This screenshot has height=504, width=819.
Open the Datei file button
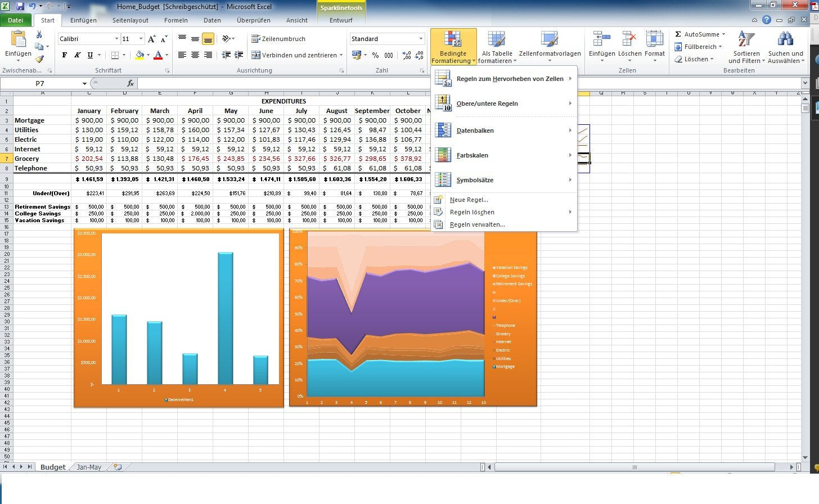pos(16,20)
